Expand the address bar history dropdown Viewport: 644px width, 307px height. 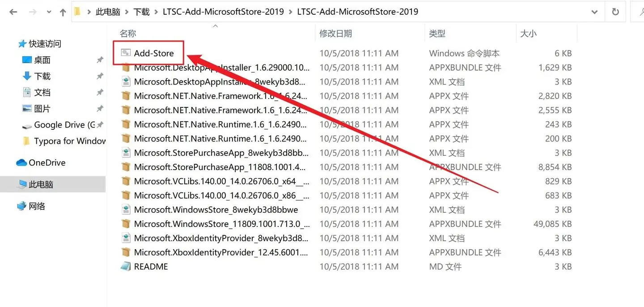point(594,12)
